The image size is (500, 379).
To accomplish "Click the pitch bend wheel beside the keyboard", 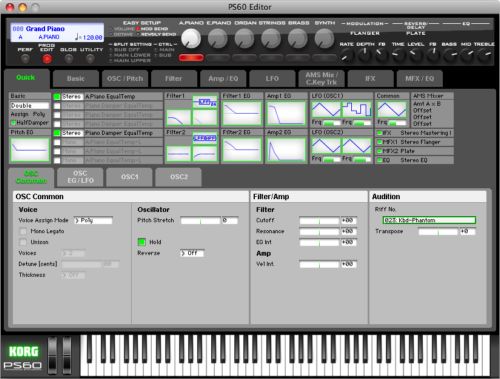I will 52,355.
